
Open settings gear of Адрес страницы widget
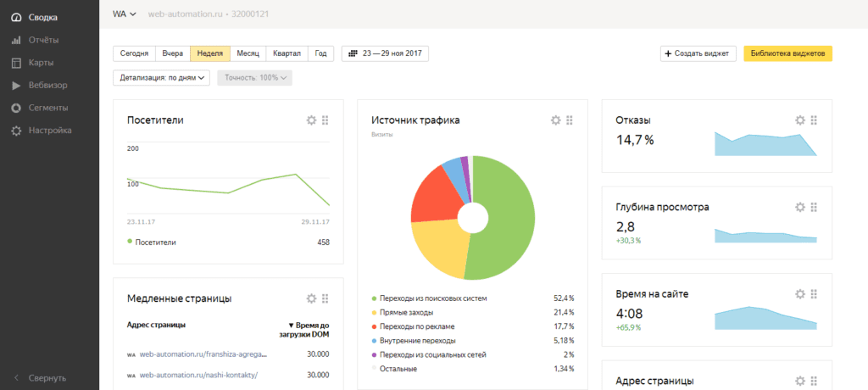tap(799, 381)
